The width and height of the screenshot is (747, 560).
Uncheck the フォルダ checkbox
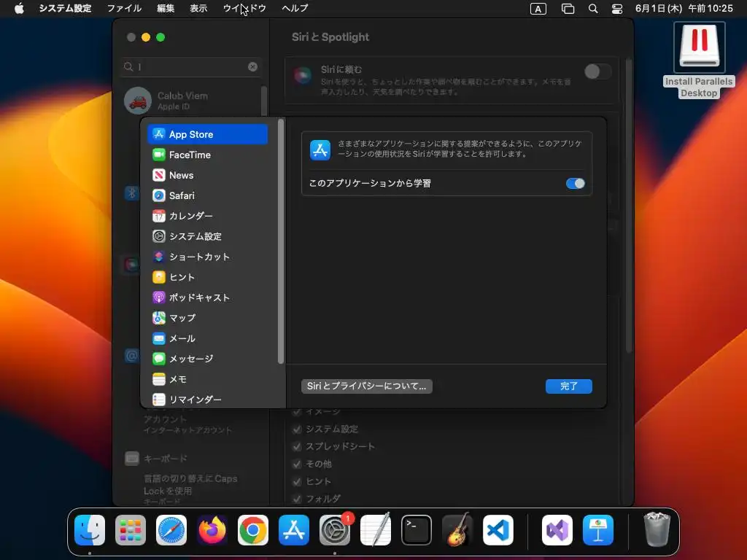(297, 499)
